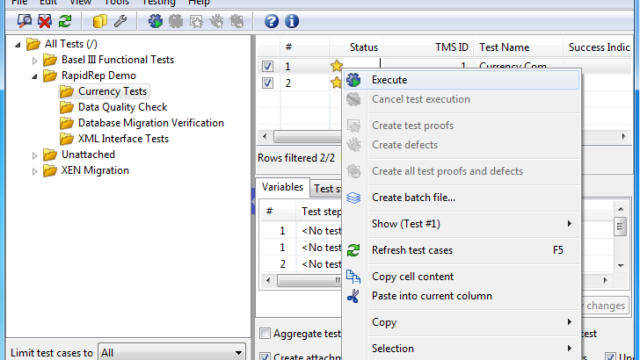Select the Basel III Functional Tests folder
The width and height of the screenshot is (640, 360).
click(x=118, y=60)
